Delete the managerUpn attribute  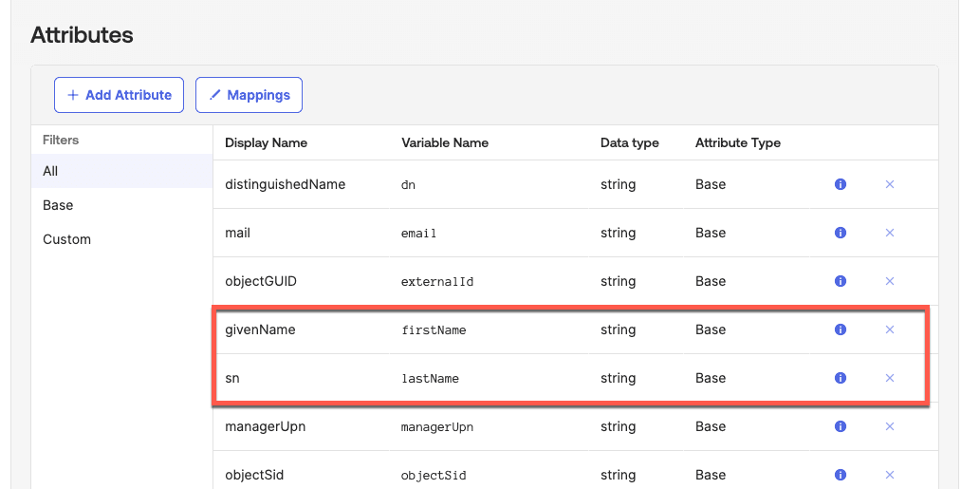890,426
